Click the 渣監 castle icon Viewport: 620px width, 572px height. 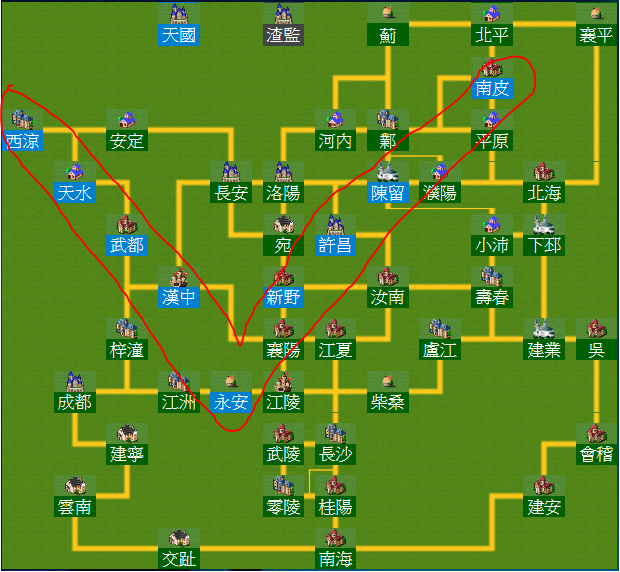pos(283,14)
